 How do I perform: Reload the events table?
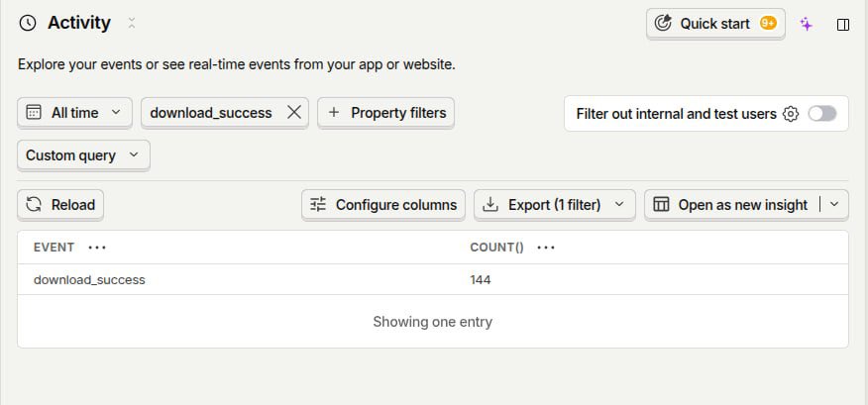click(x=60, y=205)
